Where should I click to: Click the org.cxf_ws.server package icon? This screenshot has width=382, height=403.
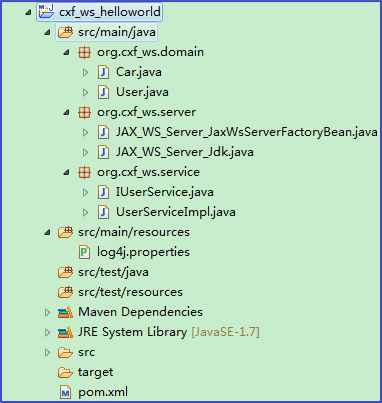tap(84, 112)
